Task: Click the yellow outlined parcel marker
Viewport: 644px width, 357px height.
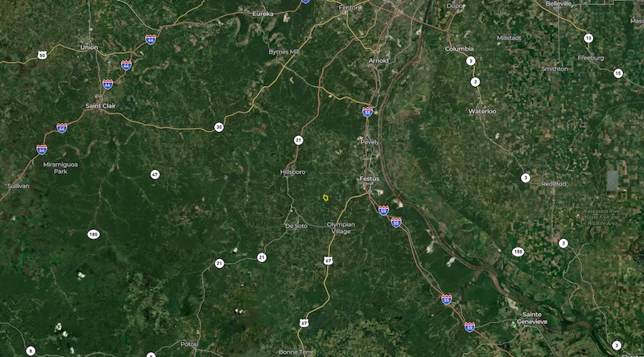Action: 325,198
